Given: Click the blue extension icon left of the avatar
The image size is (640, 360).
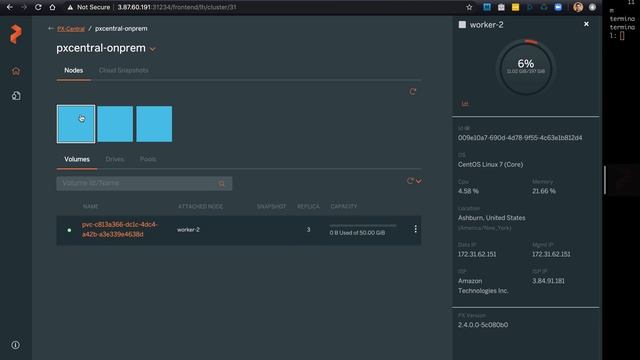Looking at the screenshot, I should tap(558, 7).
